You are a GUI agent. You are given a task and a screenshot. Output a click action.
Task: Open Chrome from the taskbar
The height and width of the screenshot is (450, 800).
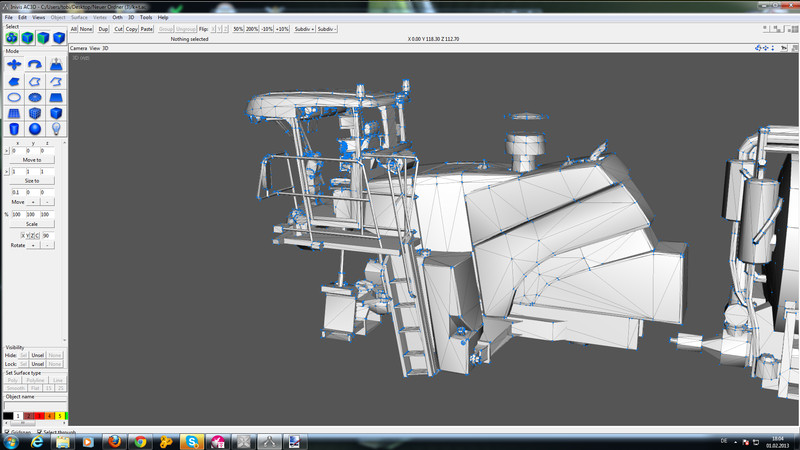[140, 442]
